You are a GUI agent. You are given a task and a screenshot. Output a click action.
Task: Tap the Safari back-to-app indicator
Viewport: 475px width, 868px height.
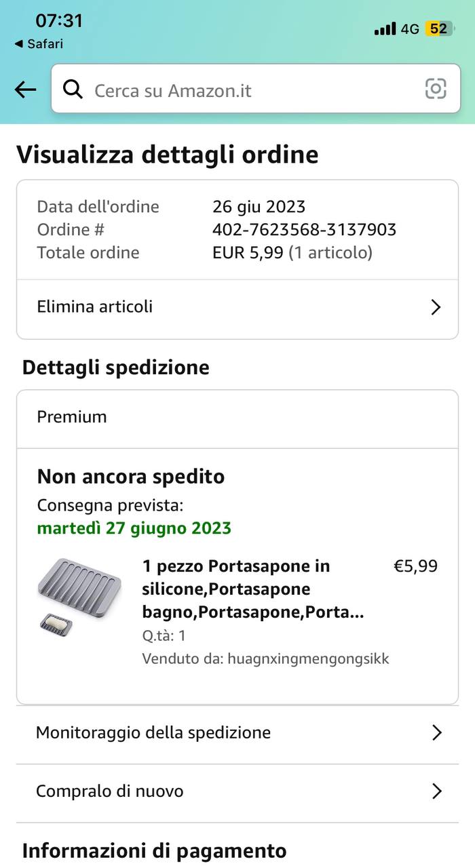39,44
